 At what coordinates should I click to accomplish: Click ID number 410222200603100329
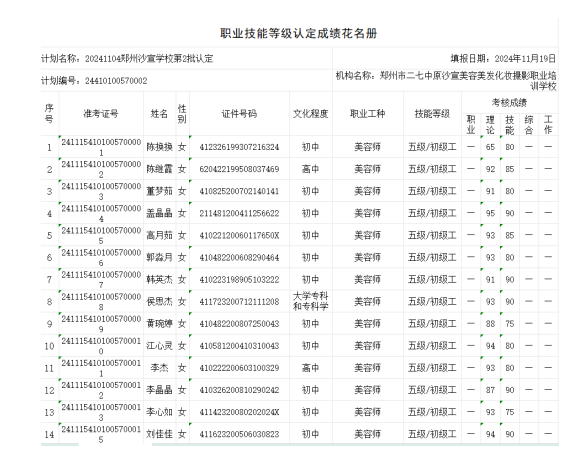239,368
